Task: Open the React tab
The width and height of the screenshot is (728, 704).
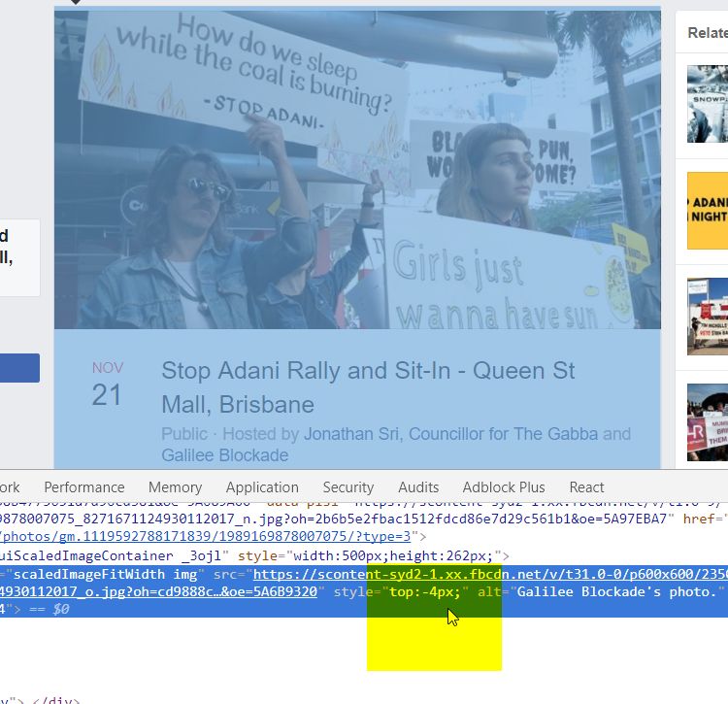Action: pos(586,487)
